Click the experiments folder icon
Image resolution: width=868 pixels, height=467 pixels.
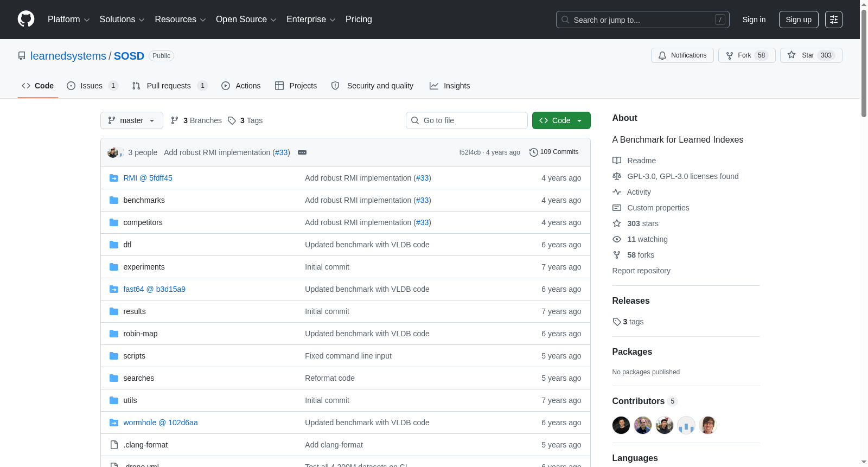click(114, 267)
